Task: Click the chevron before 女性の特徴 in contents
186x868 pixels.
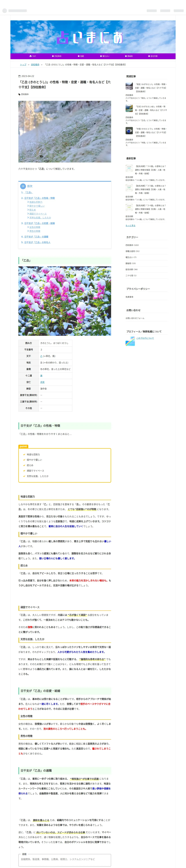Action: point(28,227)
